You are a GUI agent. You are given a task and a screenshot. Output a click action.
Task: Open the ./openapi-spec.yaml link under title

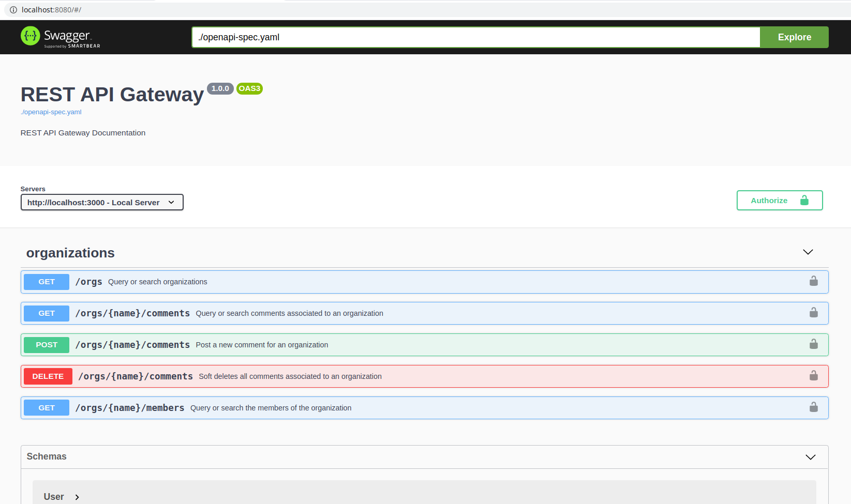point(51,112)
